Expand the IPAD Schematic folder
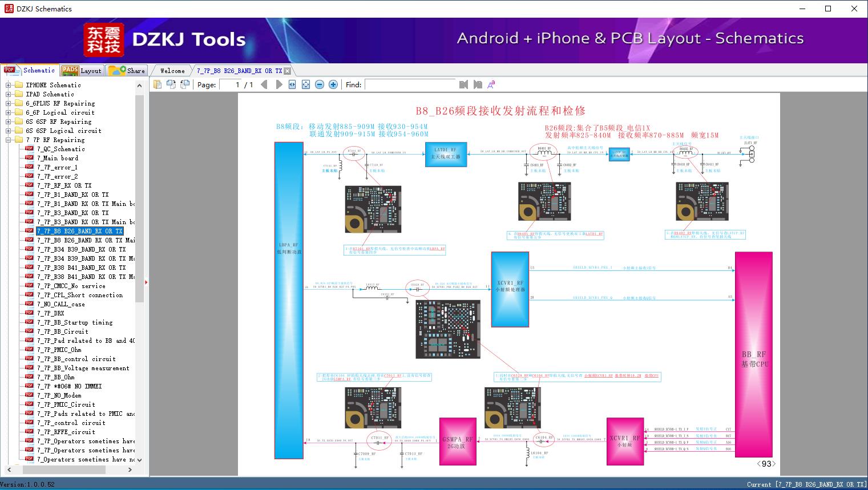Image resolution: width=868 pixels, height=490 pixels. 9,94
